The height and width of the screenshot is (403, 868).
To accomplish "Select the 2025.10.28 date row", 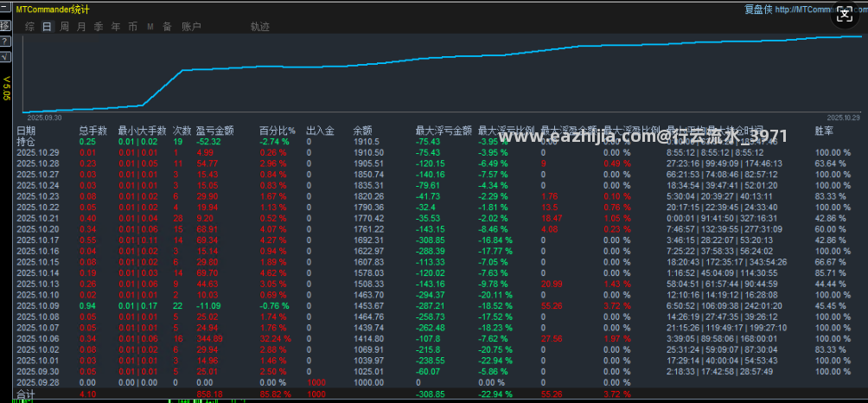I will (38, 163).
